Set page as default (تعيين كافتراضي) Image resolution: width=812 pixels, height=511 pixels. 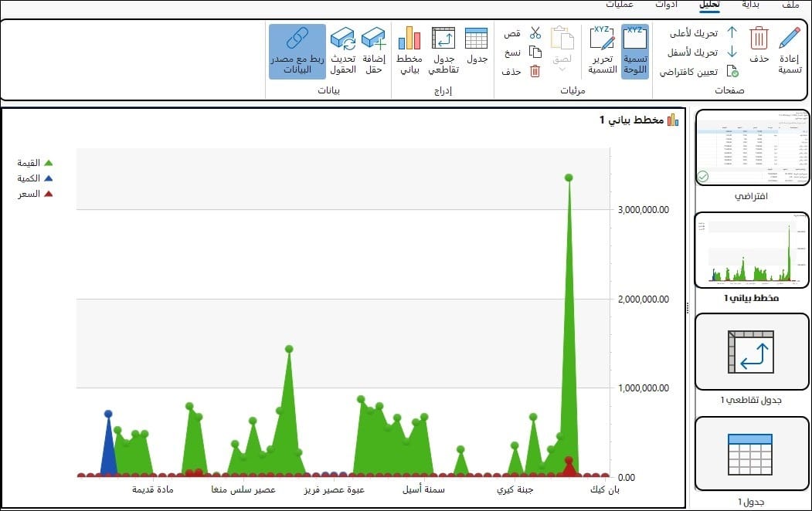tap(699, 71)
